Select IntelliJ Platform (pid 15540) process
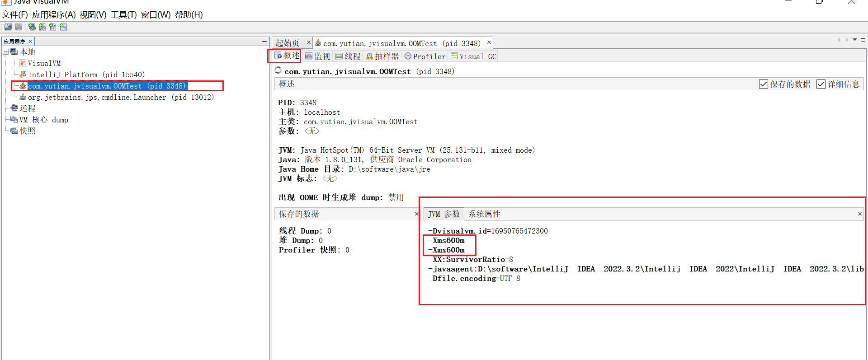868x360 pixels. [x=86, y=75]
